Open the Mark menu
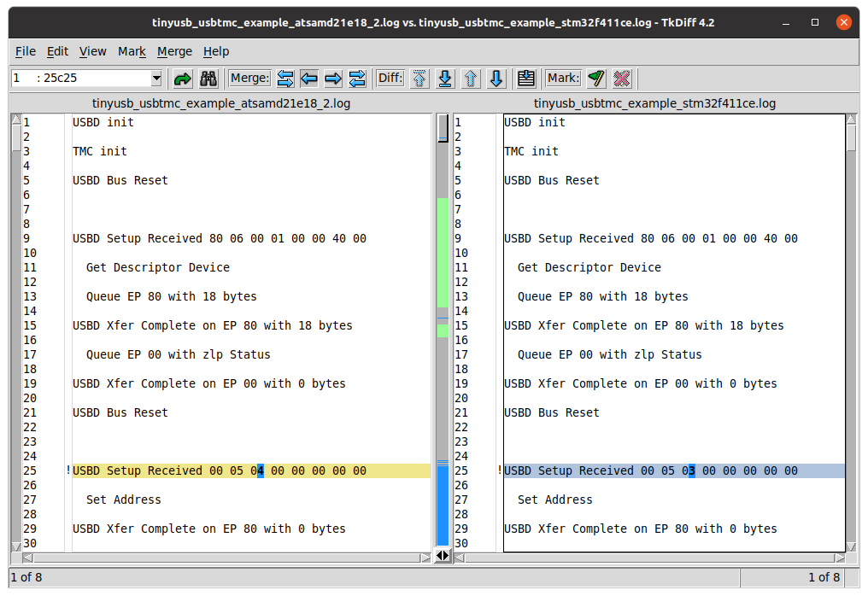The height and width of the screenshot is (596, 868). 132,51
